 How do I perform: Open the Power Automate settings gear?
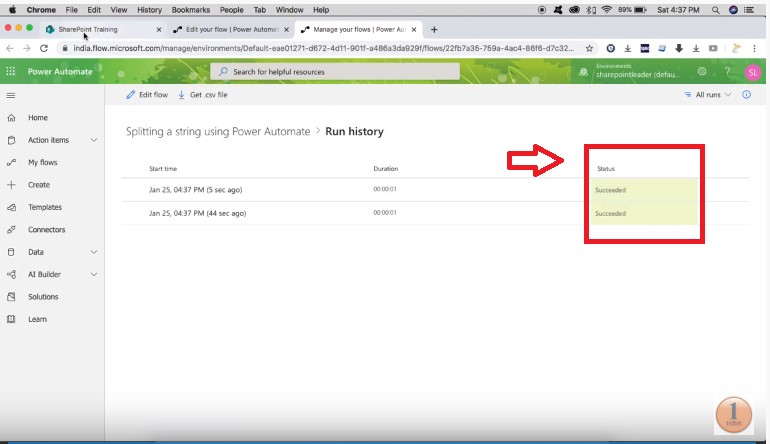[702, 72]
